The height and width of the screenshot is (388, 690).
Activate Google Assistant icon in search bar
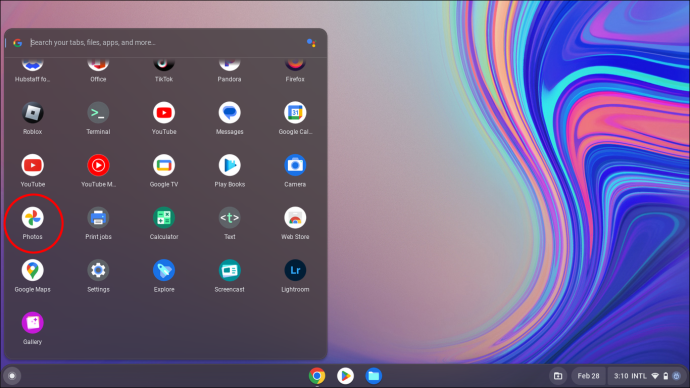312,43
